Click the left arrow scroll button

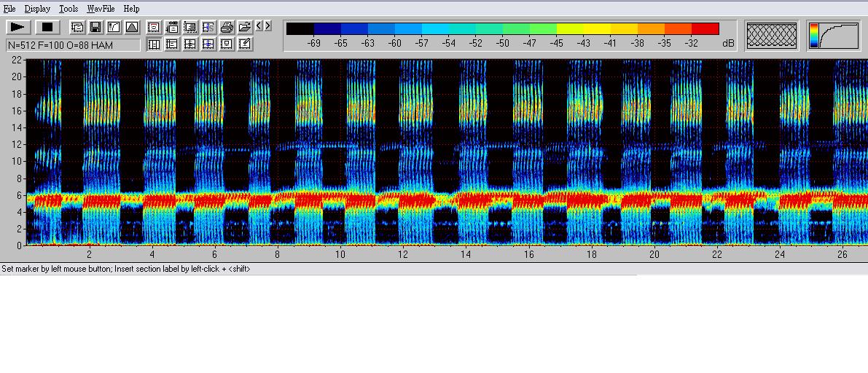[259, 26]
